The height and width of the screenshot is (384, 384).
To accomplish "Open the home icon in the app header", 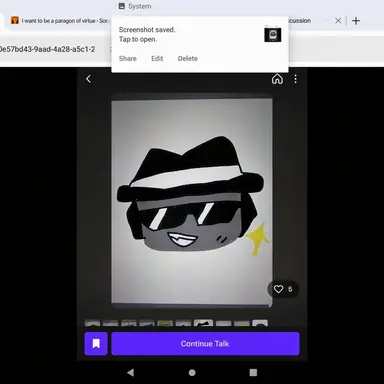I will [x=277, y=79].
